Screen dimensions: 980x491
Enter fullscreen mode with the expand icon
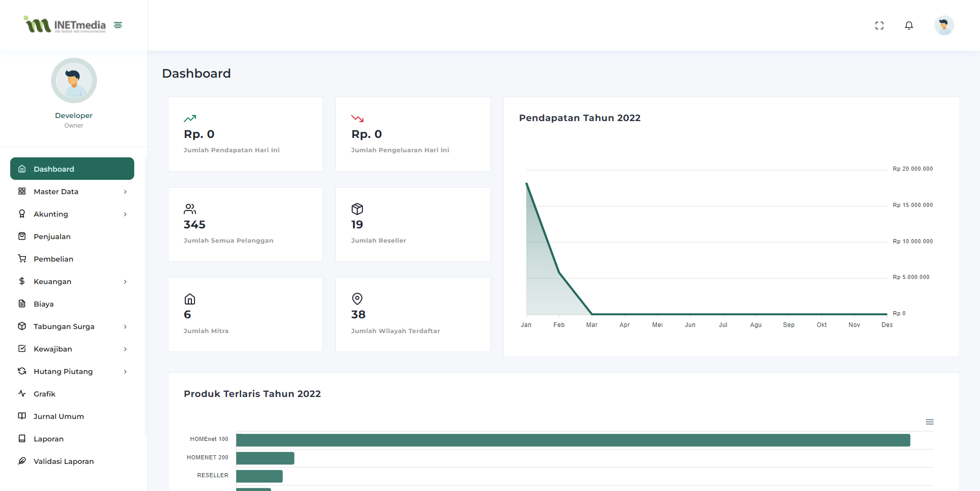coord(879,26)
